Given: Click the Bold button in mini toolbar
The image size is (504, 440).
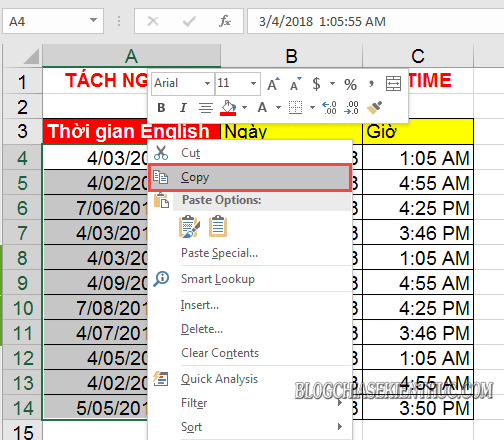Looking at the screenshot, I should point(161,108).
